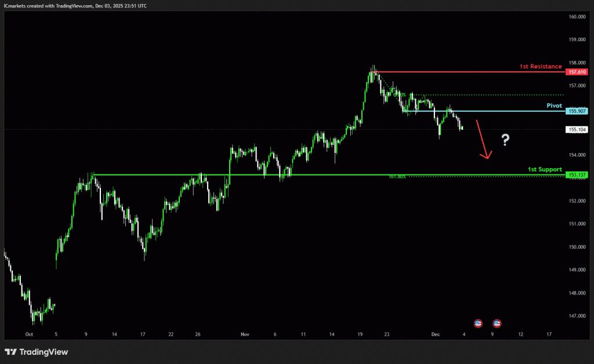Click the current price label 155.104
The height and width of the screenshot is (364, 594).
576,130
